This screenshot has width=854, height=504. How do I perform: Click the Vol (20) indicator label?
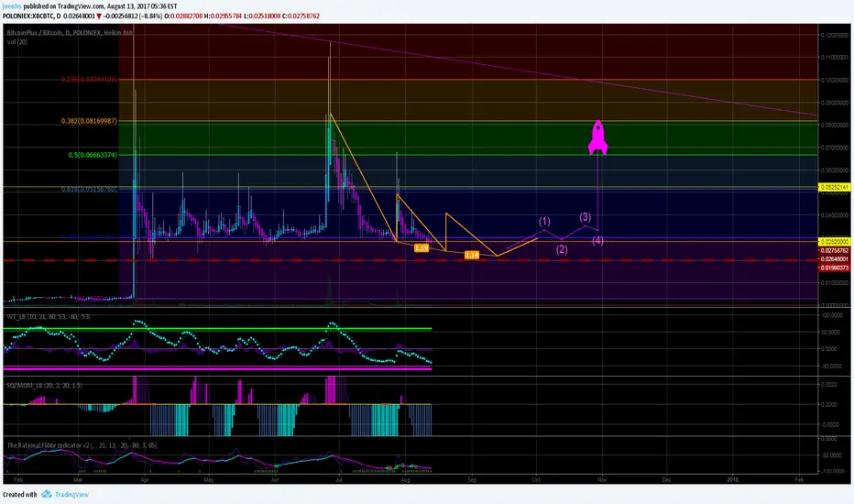[x=16, y=41]
